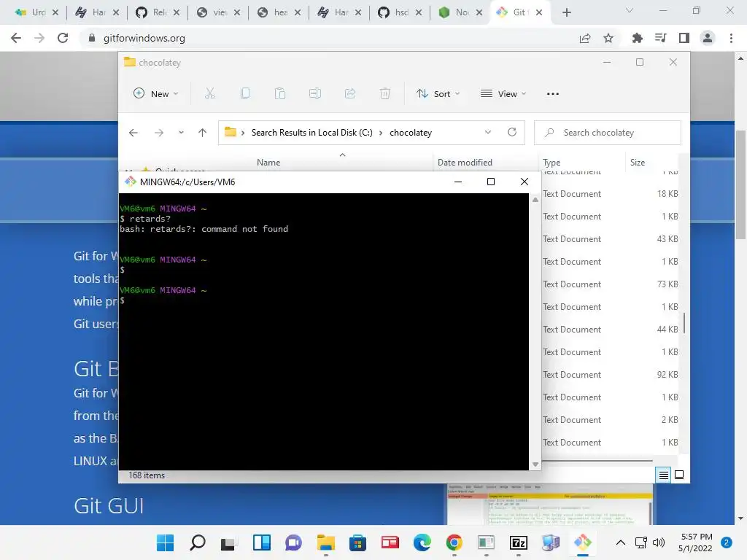
Task: Sort by the Date modified column
Action: (465, 163)
